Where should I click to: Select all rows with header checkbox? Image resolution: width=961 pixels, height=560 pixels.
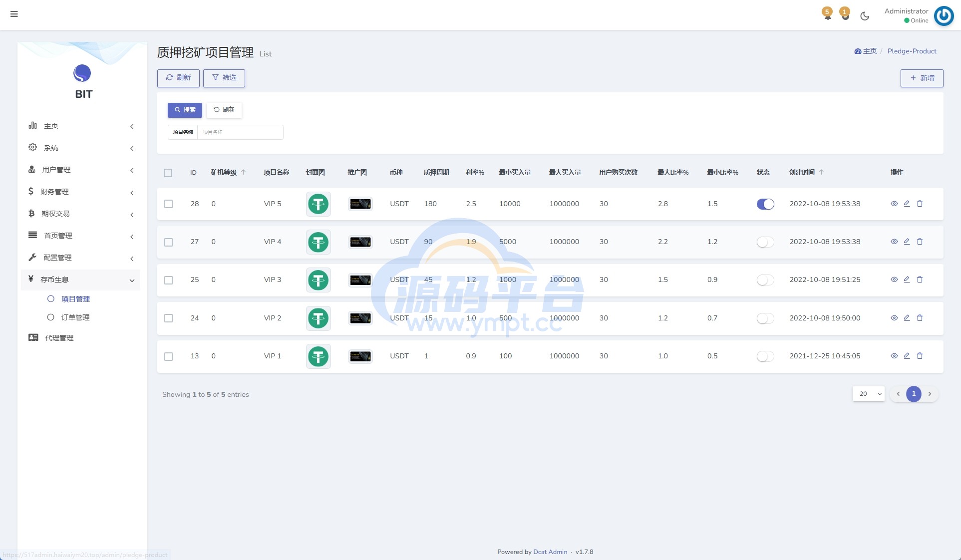[x=168, y=173]
